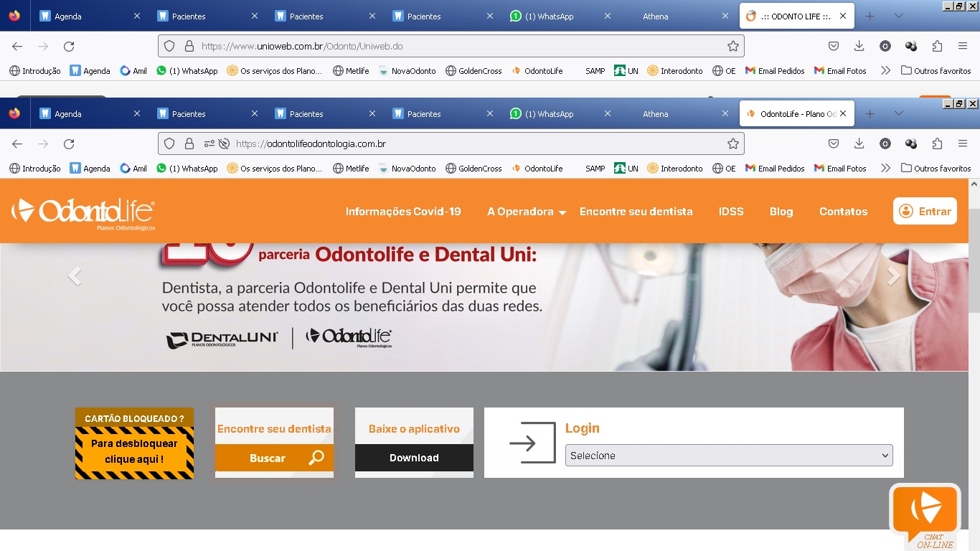This screenshot has width=980, height=551.
Task: List all tabs in the unioweb.com.br window
Action: pos(898,17)
